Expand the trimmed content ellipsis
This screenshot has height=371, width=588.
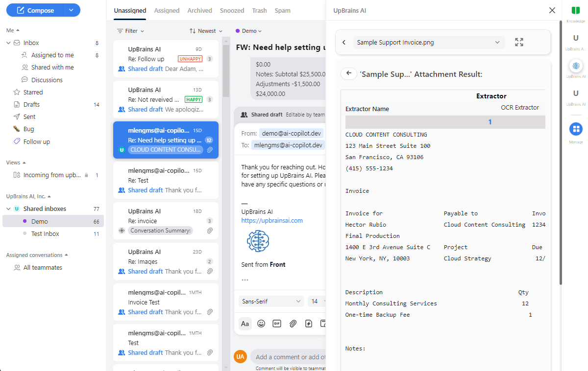click(x=245, y=280)
